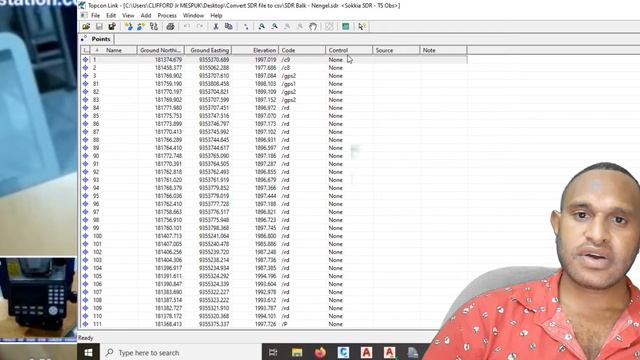Select point named 3
Viewport: 640px width, 360px height.
pos(94,76)
